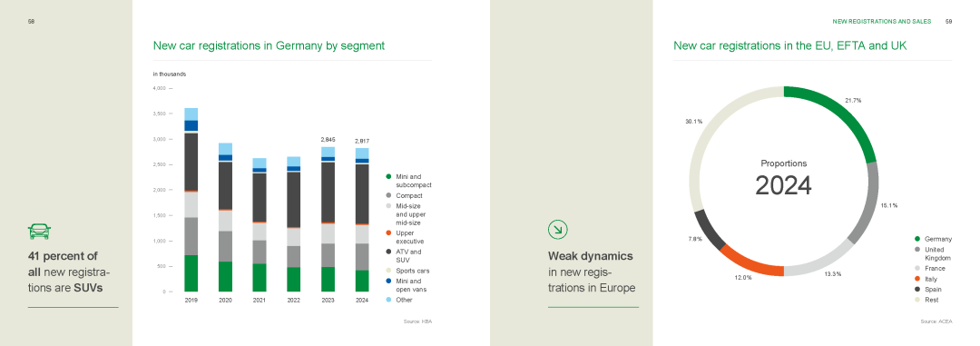Screen dimensions: 980x346
Task: Click the 2024 text in donut center
Action: (x=783, y=186)
